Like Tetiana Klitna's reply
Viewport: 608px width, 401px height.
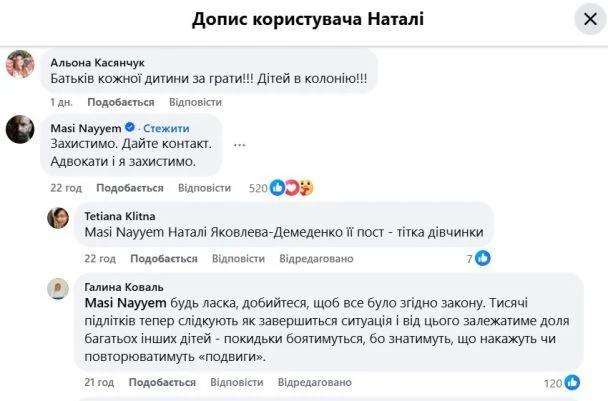tap(169, 258)
